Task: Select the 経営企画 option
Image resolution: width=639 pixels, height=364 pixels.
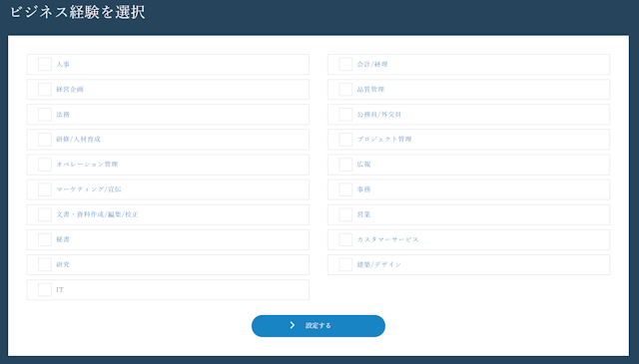Action: pos(45,90)
